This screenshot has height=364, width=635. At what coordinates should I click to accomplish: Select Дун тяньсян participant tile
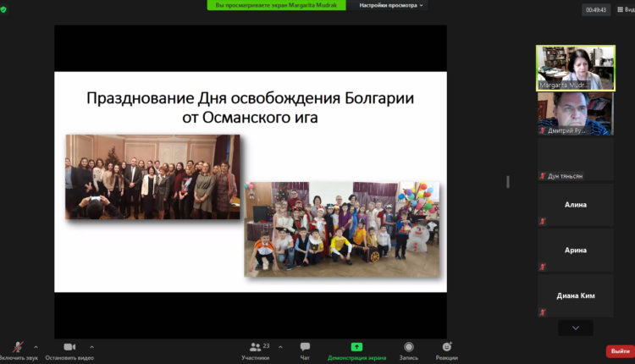[x=576, y=159]
